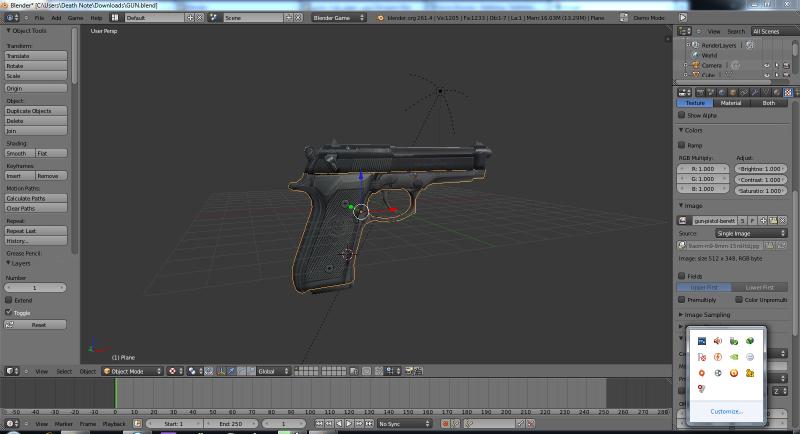Enable the Ramp checkbox under Colors

pyautogui.click(x=681, y=145)
